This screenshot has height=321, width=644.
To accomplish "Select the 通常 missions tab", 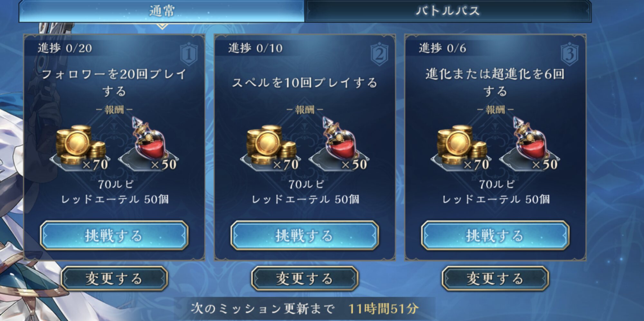I will tap(162, 11).
